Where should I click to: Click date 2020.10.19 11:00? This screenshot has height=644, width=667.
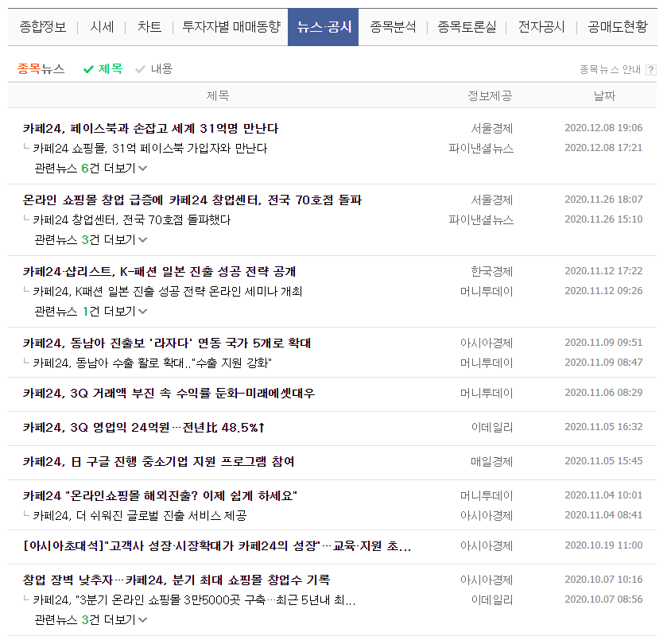click(x=603, y=545)
